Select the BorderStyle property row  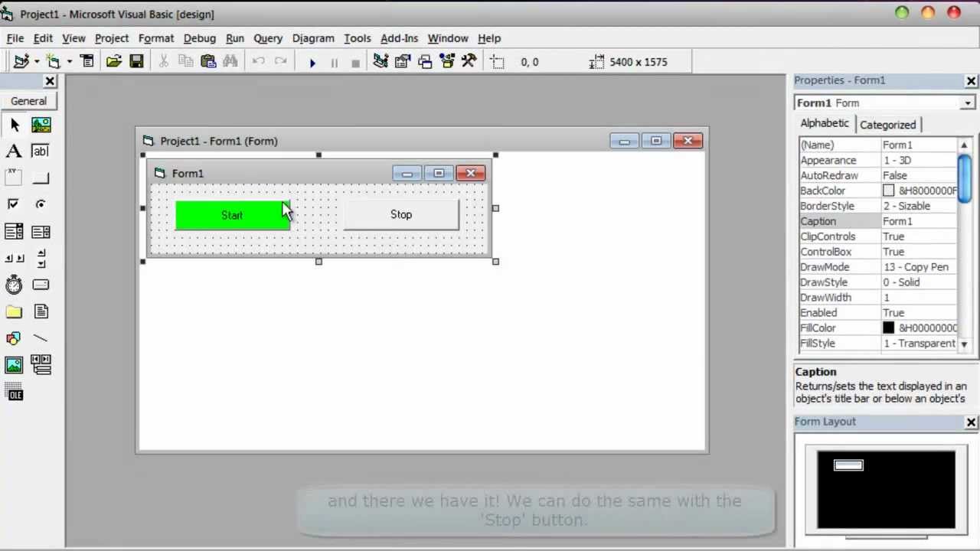point(877,206)
